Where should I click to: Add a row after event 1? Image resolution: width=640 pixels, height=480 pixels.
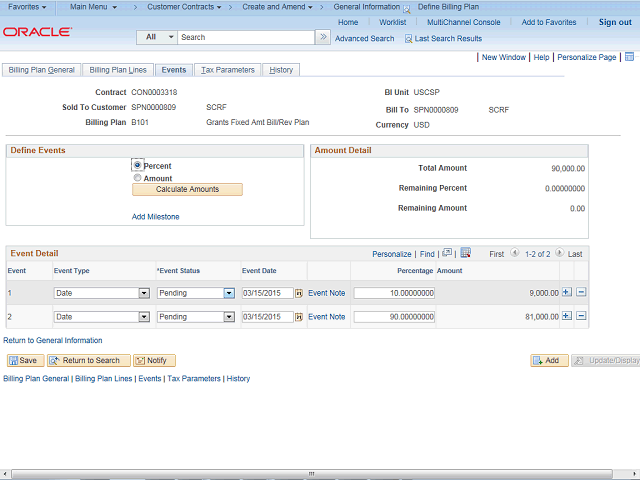pyautogui.click(x=567, y=292)
